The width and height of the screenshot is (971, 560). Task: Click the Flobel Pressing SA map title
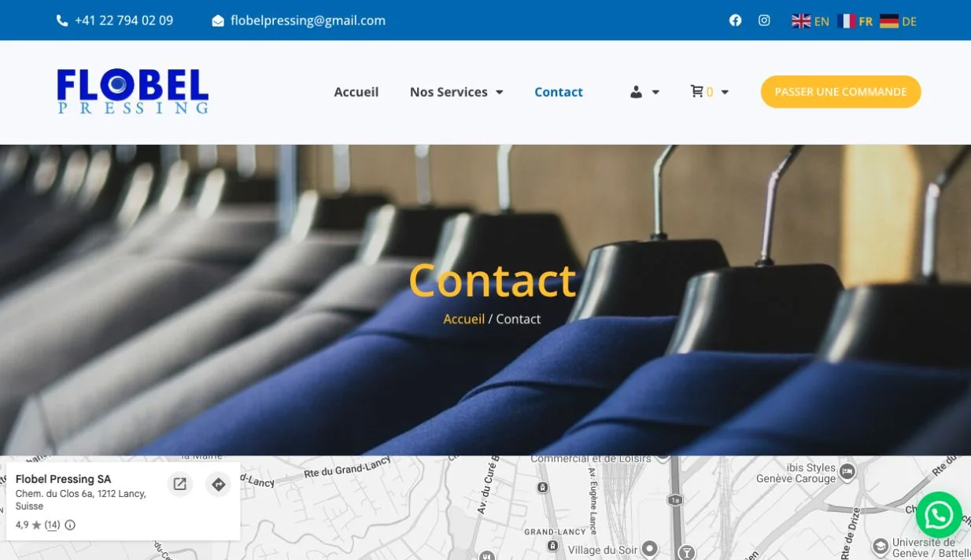point(64,479)
